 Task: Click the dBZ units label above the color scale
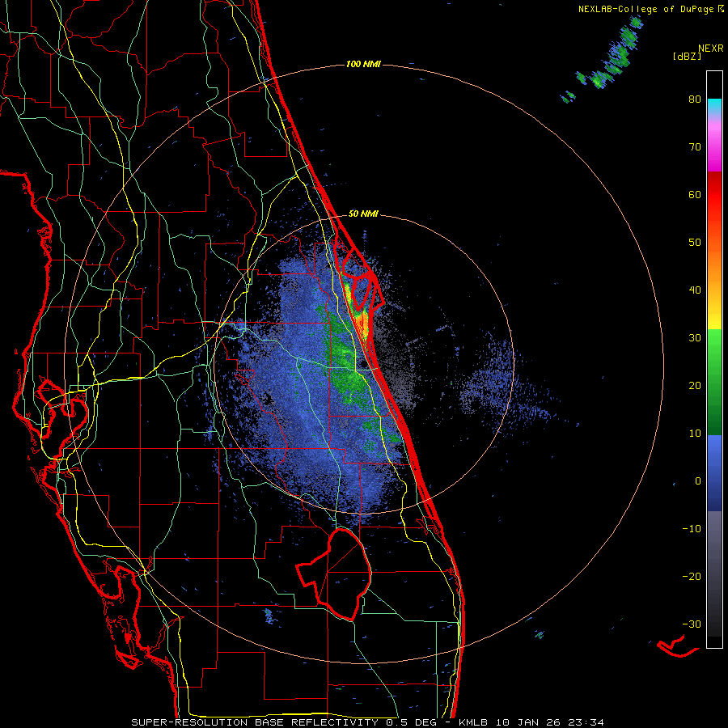point(687,56)
